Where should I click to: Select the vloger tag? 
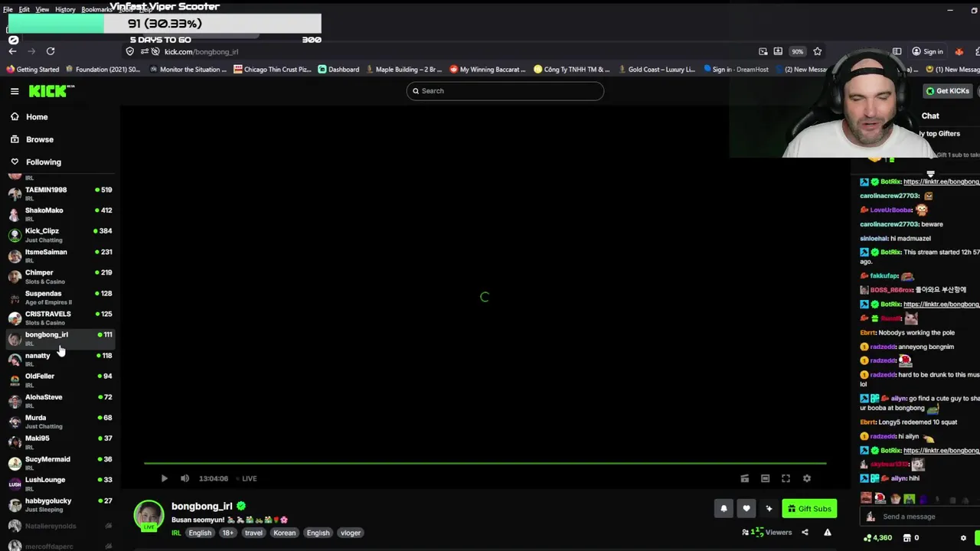click(351, 533)
